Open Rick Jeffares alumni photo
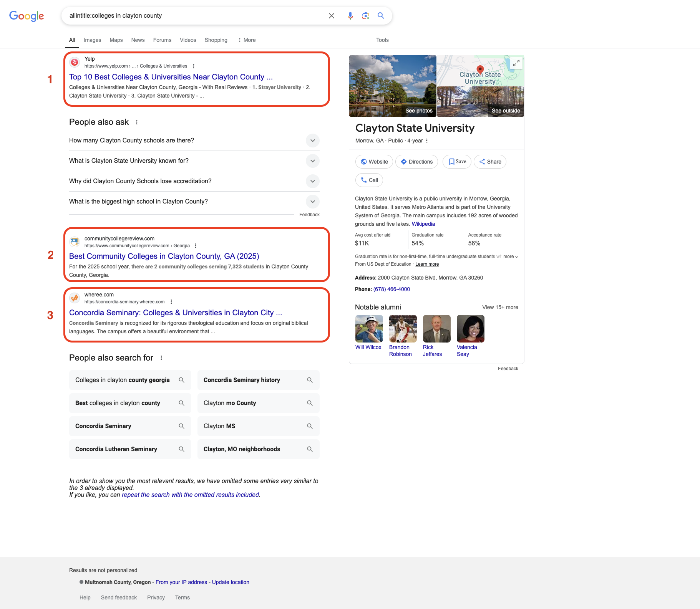 point(437,329)
